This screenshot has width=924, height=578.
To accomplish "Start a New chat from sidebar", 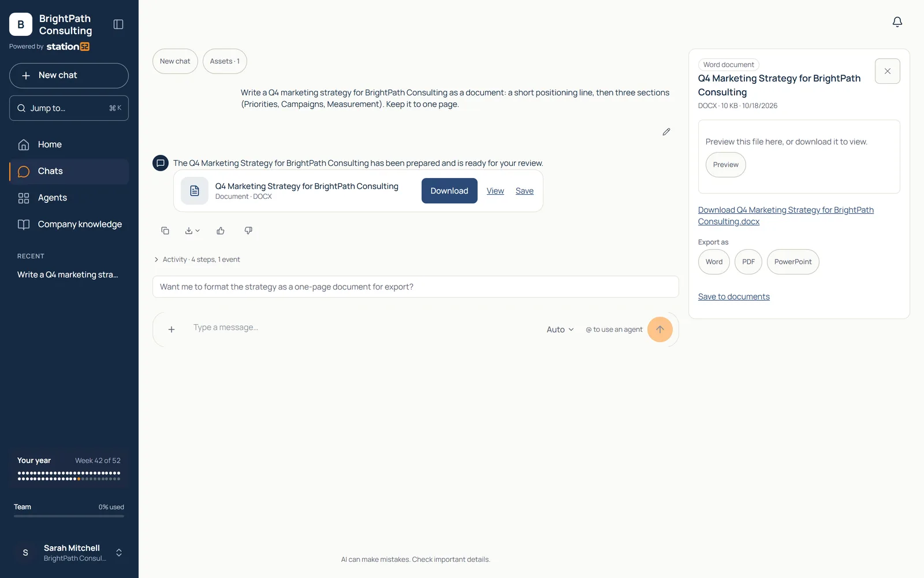I will click(69, 76).
